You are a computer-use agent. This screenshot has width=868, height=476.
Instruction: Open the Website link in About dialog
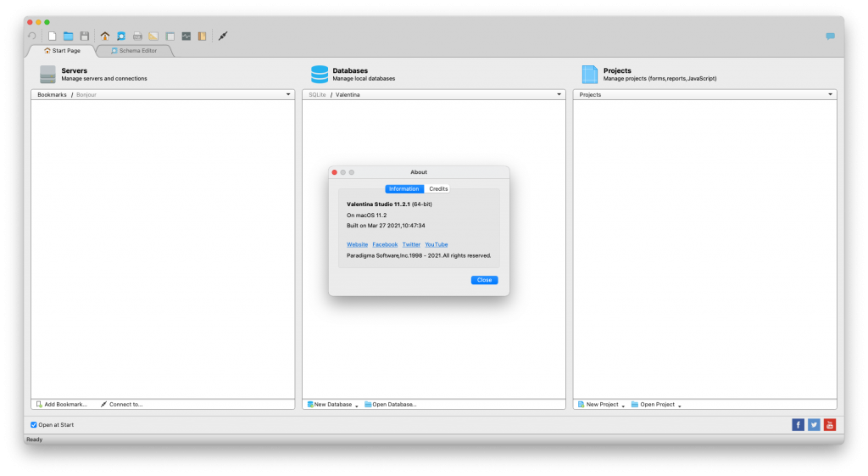pos(357,244)
